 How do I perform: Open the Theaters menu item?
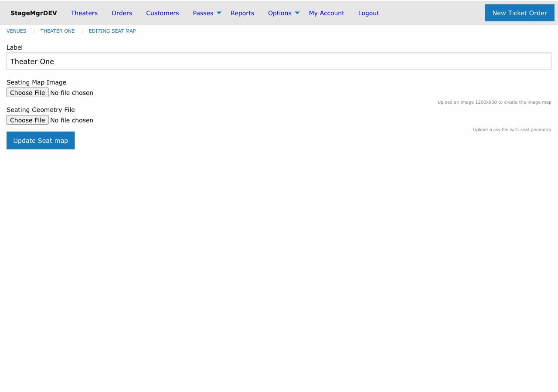click(x=84, y=13)
